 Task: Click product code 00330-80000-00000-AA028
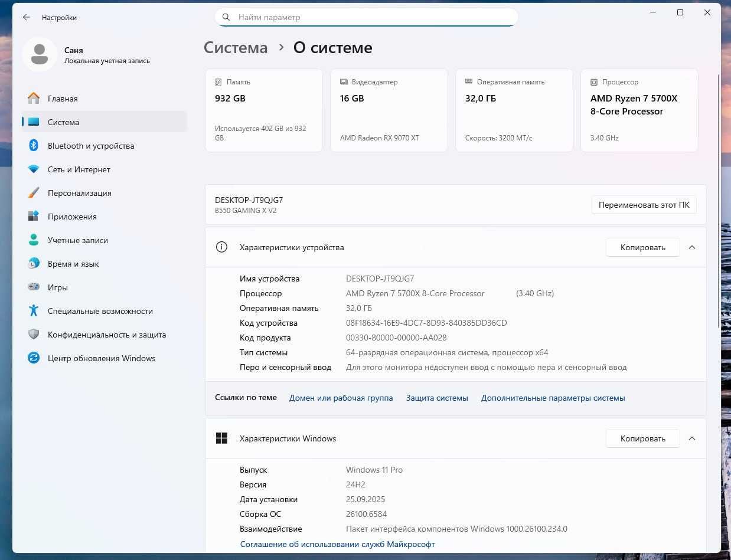pos(396,338)
